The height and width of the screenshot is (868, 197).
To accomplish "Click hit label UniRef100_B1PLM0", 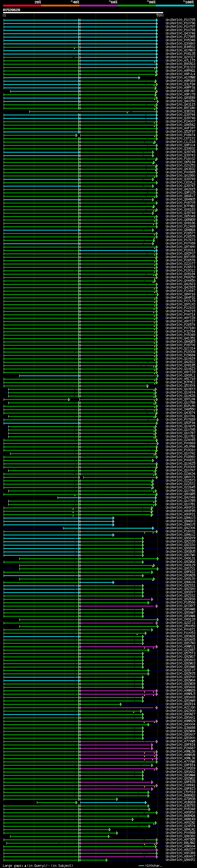I will [x=180, y=406].
